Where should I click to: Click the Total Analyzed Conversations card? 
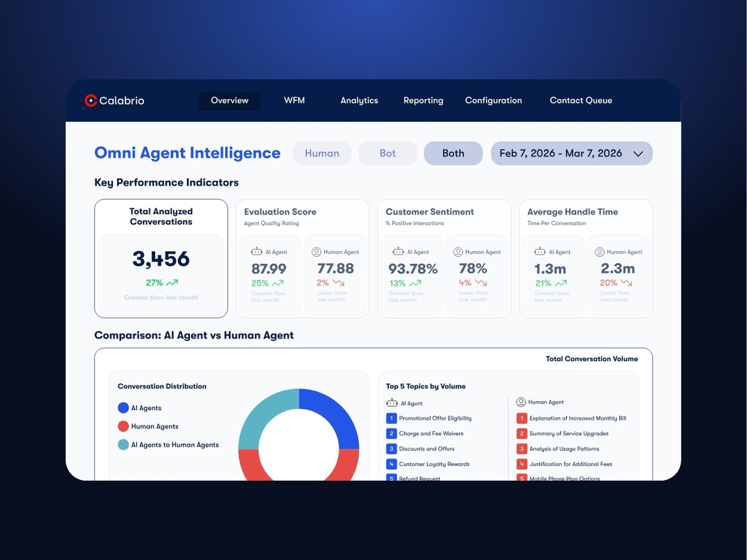161,258
